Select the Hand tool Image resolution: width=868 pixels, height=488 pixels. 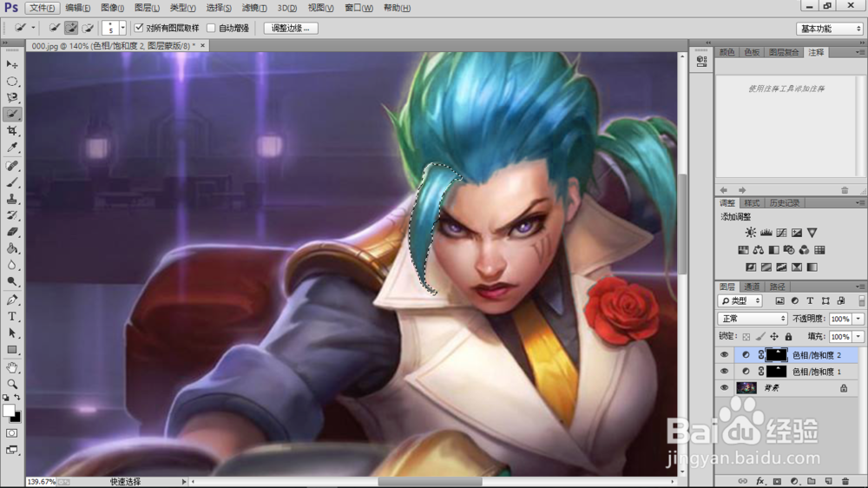[x=11, y=368]
